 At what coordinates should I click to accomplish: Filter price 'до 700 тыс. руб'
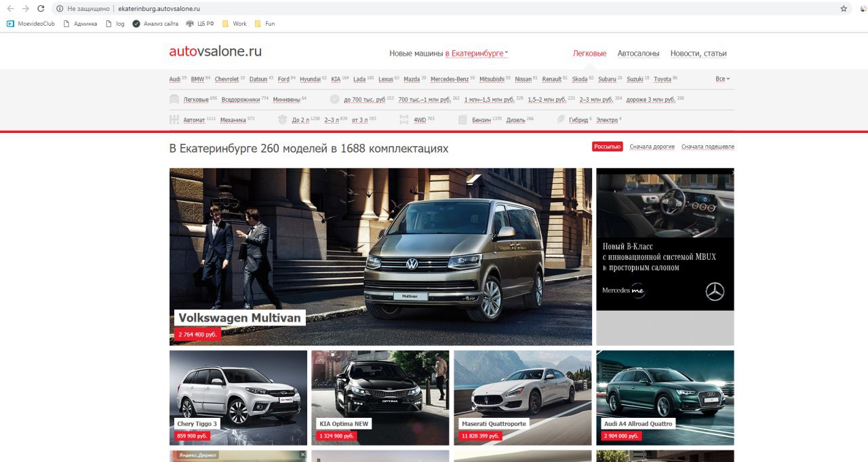tap(365, 100)
